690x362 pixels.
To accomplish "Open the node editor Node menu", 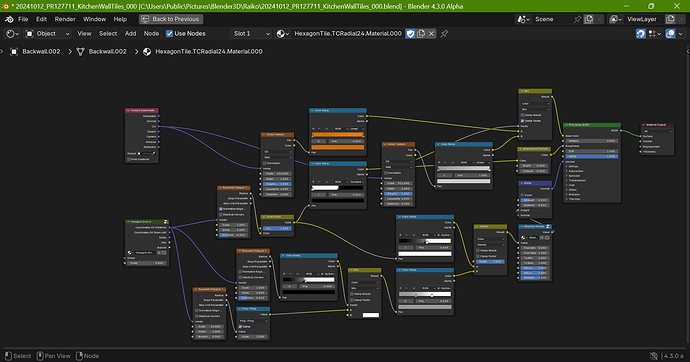I will pyautogui.click(x=151, y=33).
